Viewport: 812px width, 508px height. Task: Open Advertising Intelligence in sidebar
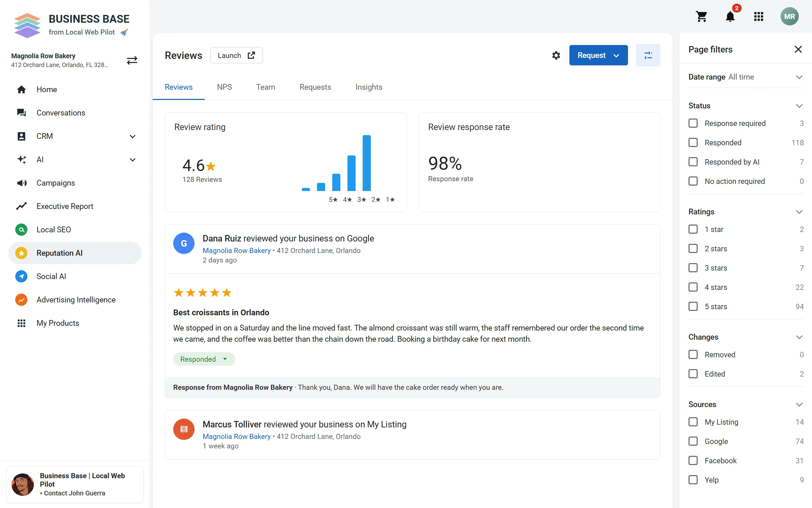(75, 300)
